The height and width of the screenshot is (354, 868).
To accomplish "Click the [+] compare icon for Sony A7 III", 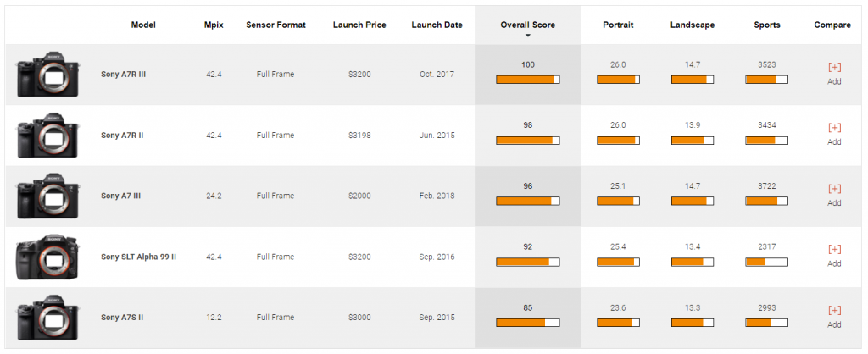I will click(834, 189).
